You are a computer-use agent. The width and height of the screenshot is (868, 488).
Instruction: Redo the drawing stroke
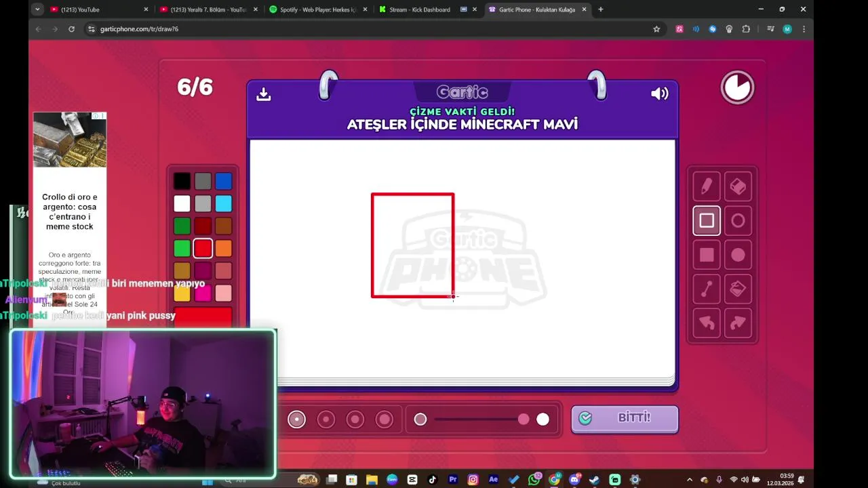click(738, 324)
